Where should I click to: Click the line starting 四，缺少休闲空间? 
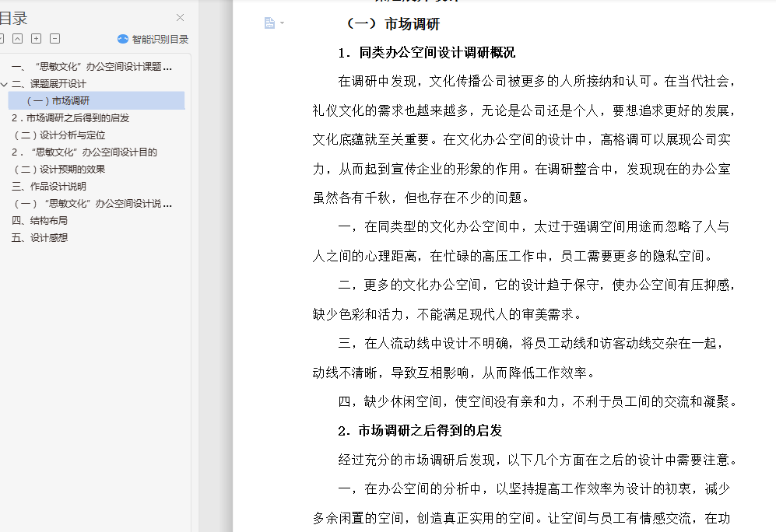coord(538,401)
